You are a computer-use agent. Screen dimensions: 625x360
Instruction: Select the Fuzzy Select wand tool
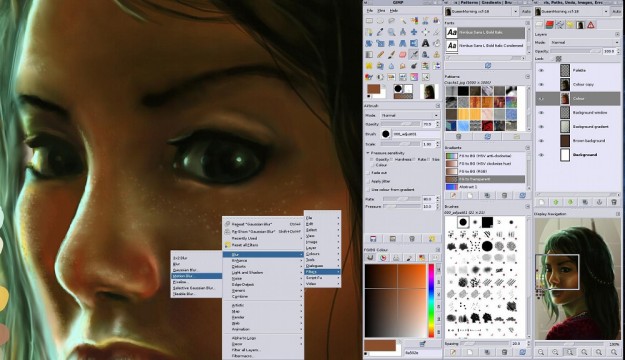(403, 21)
